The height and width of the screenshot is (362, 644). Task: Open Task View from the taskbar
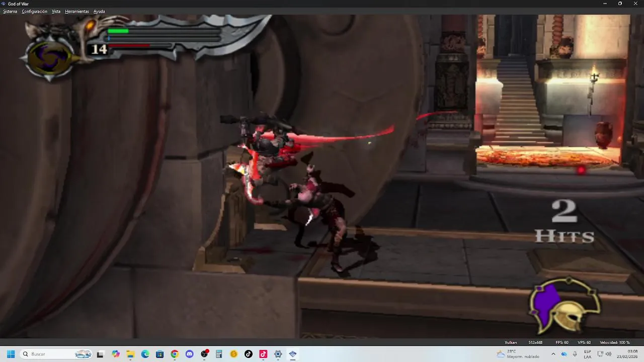click(x=100, y=354)
